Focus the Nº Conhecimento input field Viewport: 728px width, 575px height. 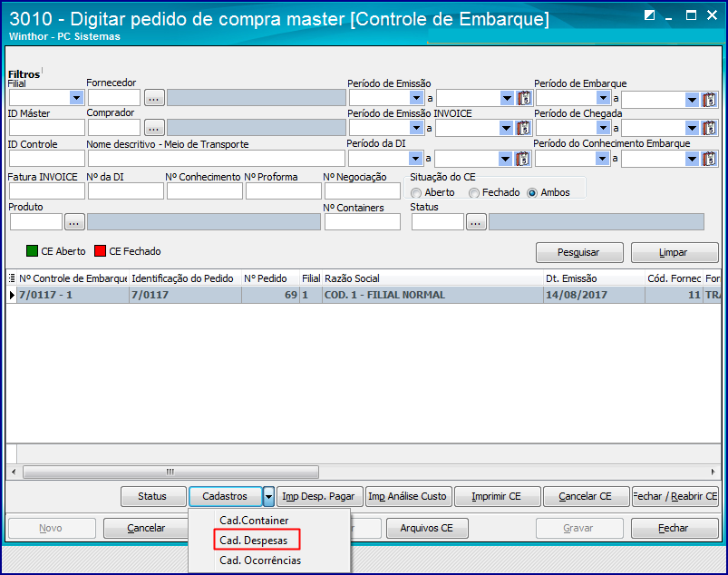click(x=205, y=191)
